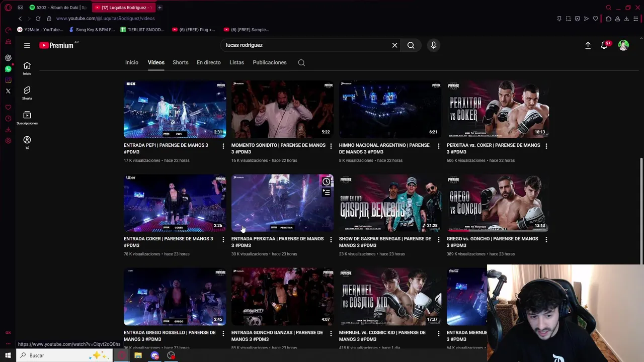Open options menu for GREGO vs. GONCHO video
This screenshot has width=644, height=362.
coord(546,240)
